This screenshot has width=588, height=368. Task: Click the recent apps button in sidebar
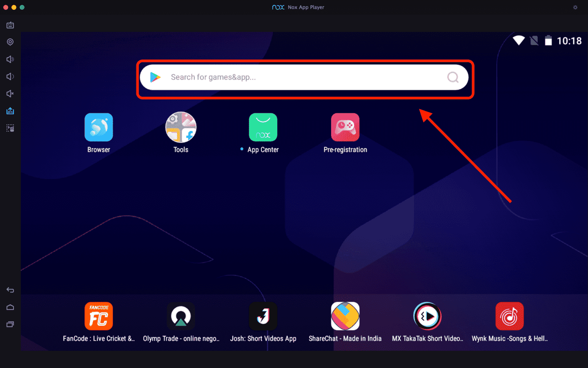tap(10, 324)
